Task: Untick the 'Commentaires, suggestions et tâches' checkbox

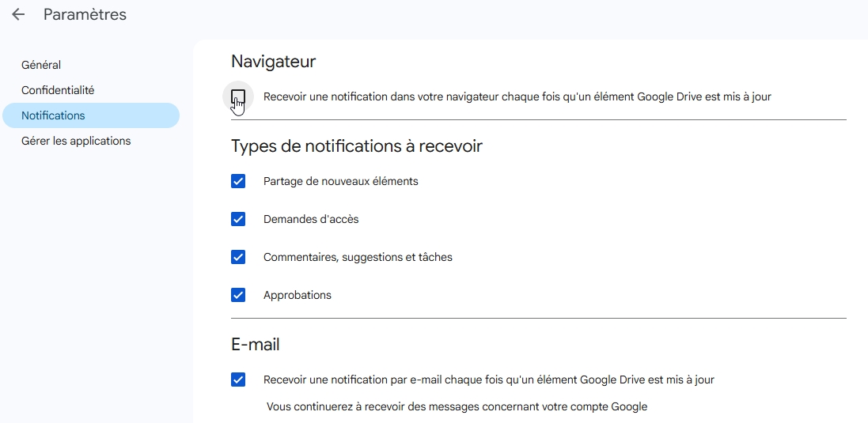Action: click(x=238, y=257)
